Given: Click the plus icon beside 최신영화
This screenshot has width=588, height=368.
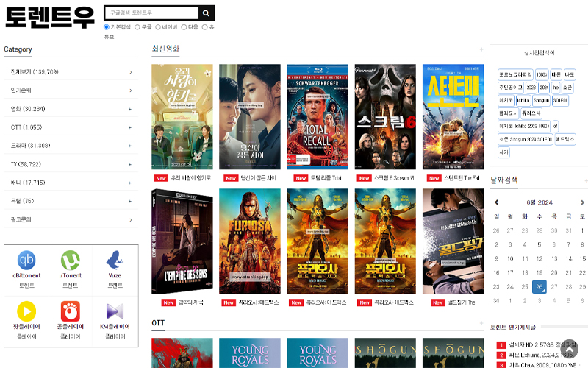Looking at the screenshot, I should point(481,49).
